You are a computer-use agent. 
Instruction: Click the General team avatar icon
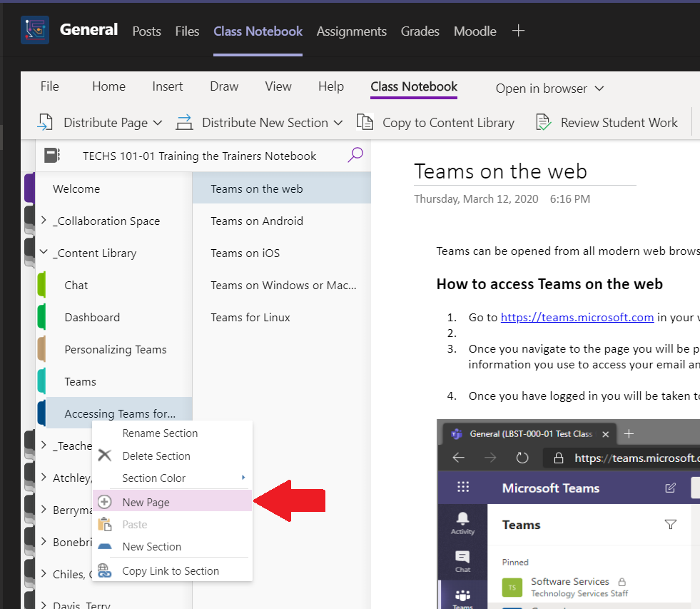click(35, 31)
